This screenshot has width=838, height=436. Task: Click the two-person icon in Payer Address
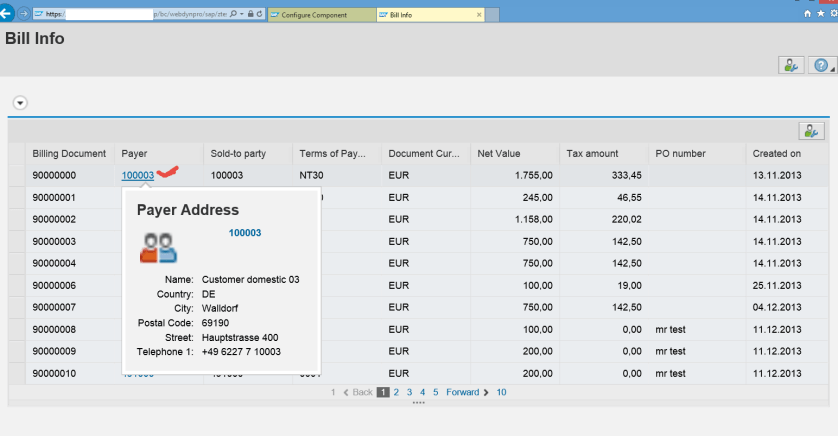click(x=159, y=247)
